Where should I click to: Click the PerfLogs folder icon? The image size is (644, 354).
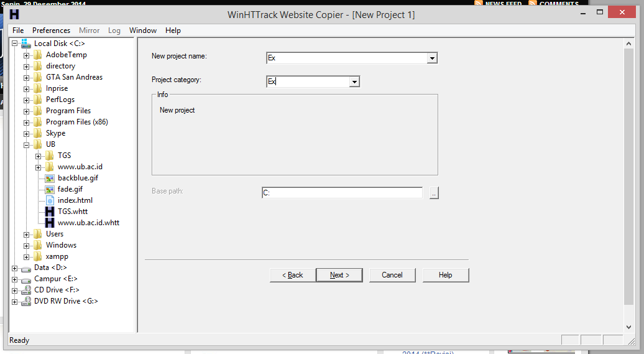[38, 100]
